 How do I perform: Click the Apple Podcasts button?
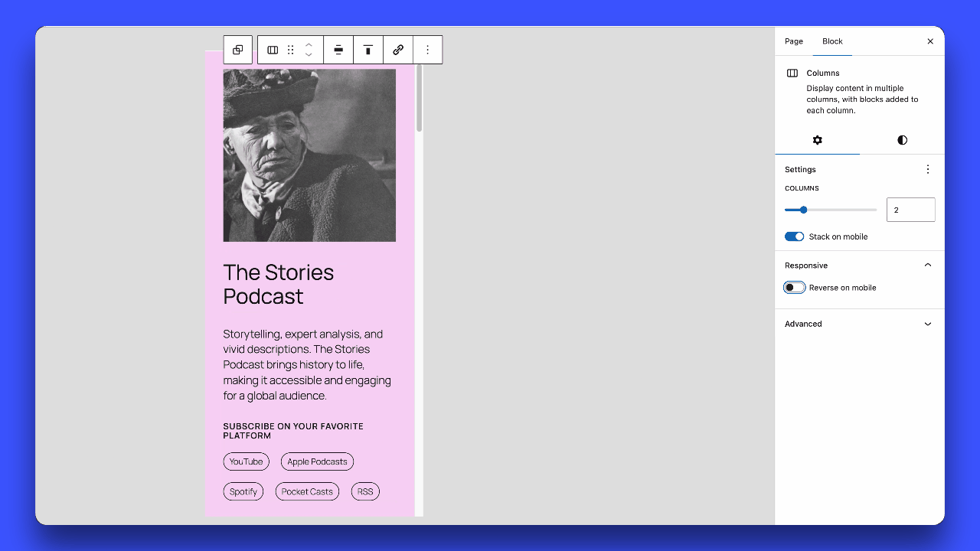(317, 461)
